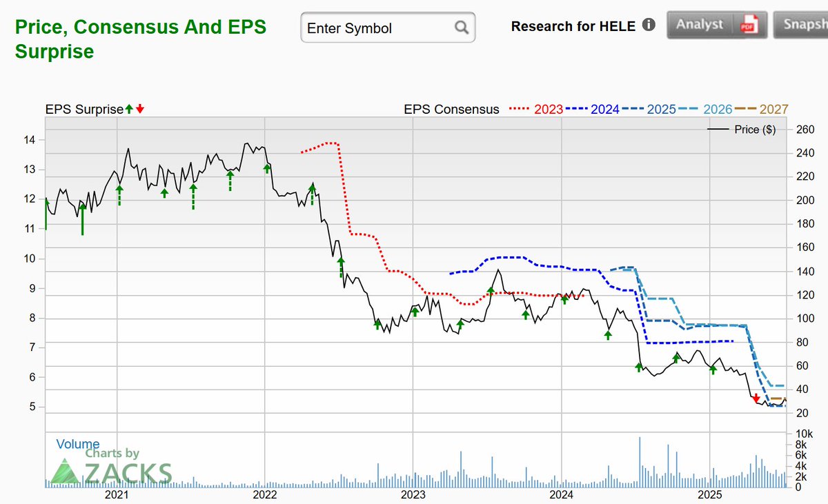
Task: Click the Charts by ZACKS logo
Action: coord(112,465)
